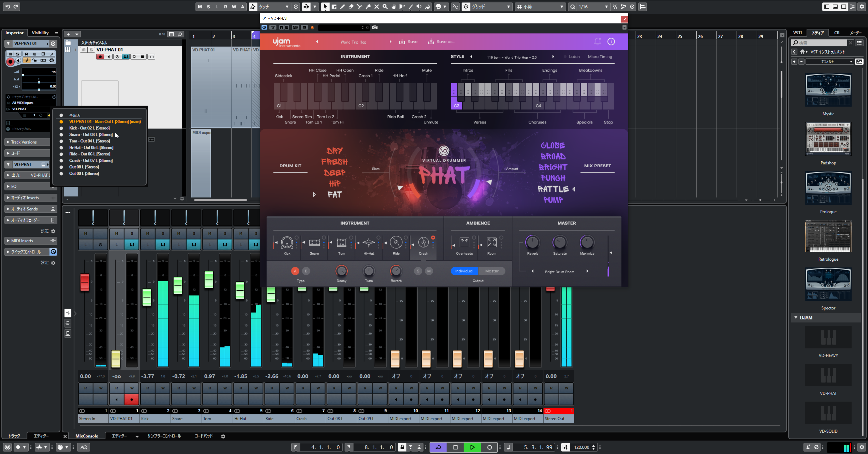Click the Snare drum icon in PHAT
Screen dimensions: 868x454
[314, 242]
